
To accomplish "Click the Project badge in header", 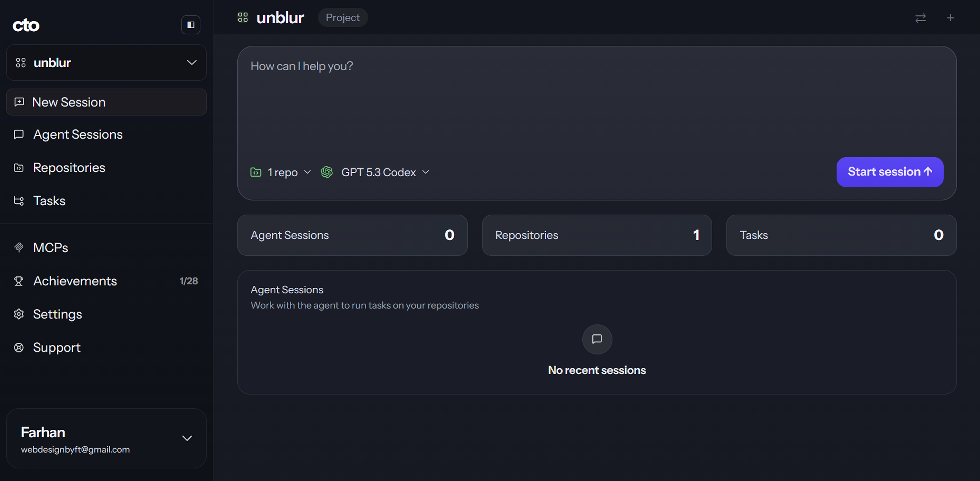I will [x=343, y=18].
